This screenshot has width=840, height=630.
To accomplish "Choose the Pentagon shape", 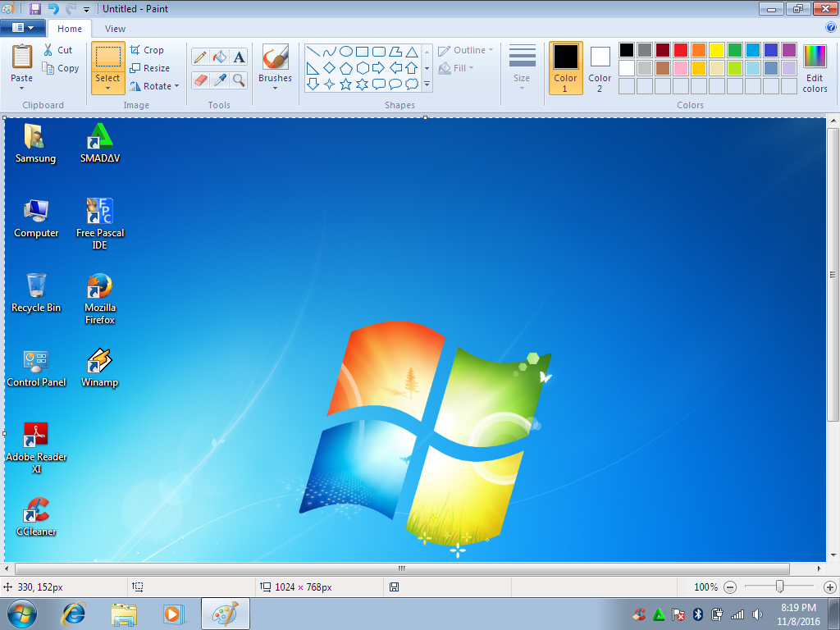I will click(346, 68).
